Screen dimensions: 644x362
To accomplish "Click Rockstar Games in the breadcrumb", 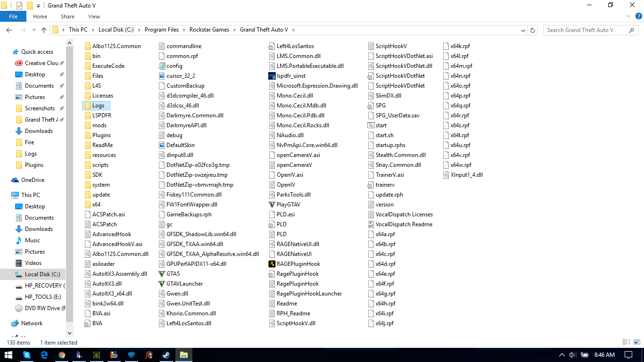I will tap(209, 30).
